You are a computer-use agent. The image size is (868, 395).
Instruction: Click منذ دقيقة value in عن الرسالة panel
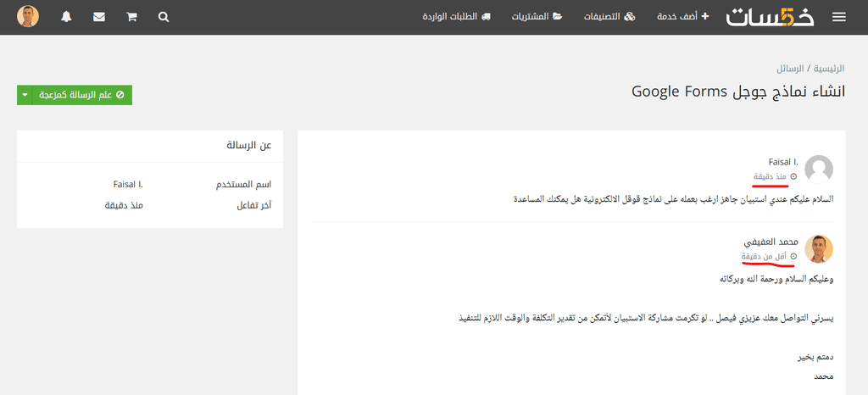tap(124, 205)
